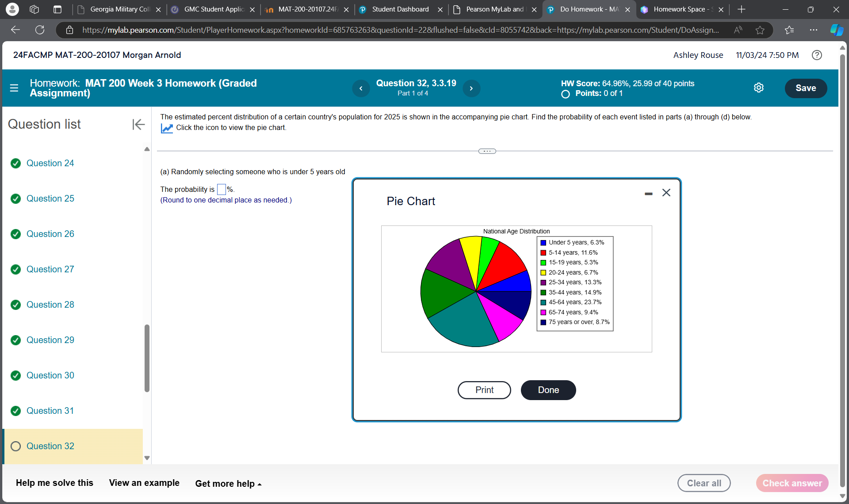
Task: Click the Done button to close pie chart
Action: 548,390
